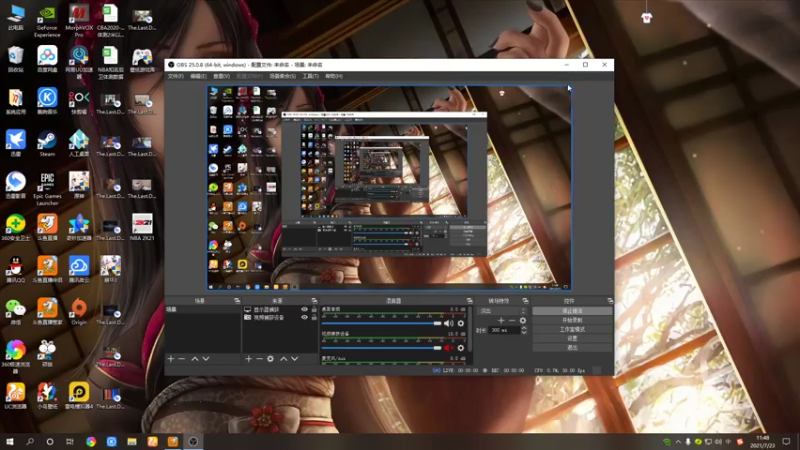
Task: Move source up in Sources panel
Action: [284, 359]
